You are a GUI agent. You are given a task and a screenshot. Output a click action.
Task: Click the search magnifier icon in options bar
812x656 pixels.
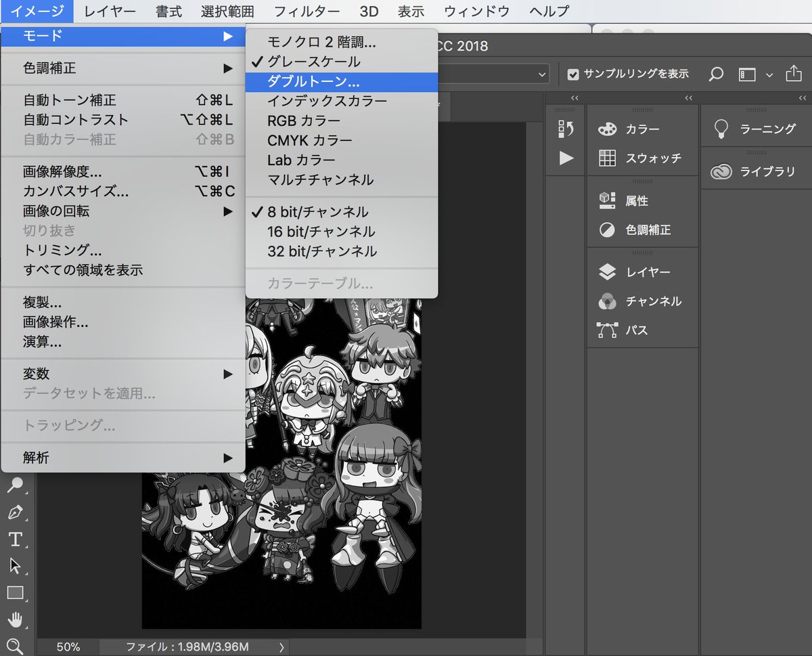(x=716, y=74)
